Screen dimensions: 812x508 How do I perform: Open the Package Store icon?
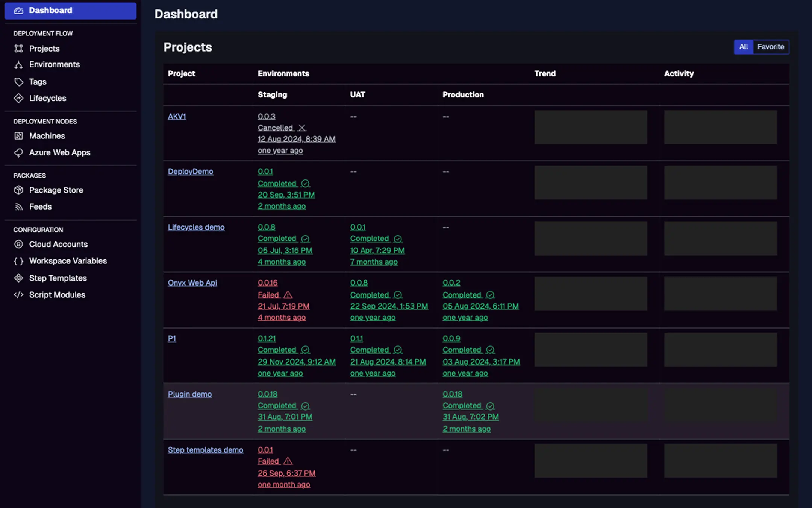coord(18,190)
